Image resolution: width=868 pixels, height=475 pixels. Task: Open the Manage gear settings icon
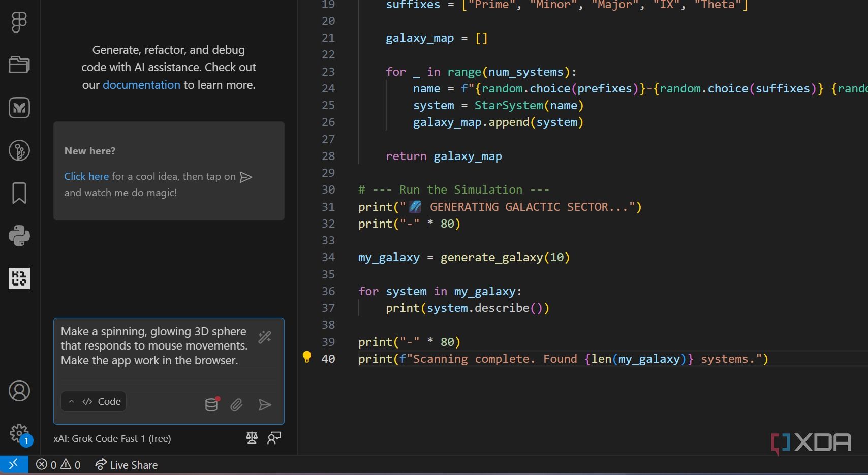coord(19,433)
